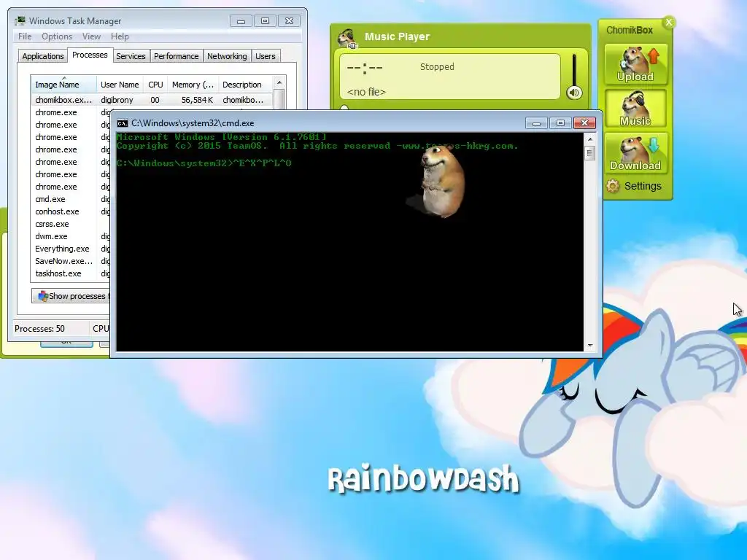Minimize the Windows Task Manager window
Image resolution: width=747 pixels, height=560 pixels.
241,21
